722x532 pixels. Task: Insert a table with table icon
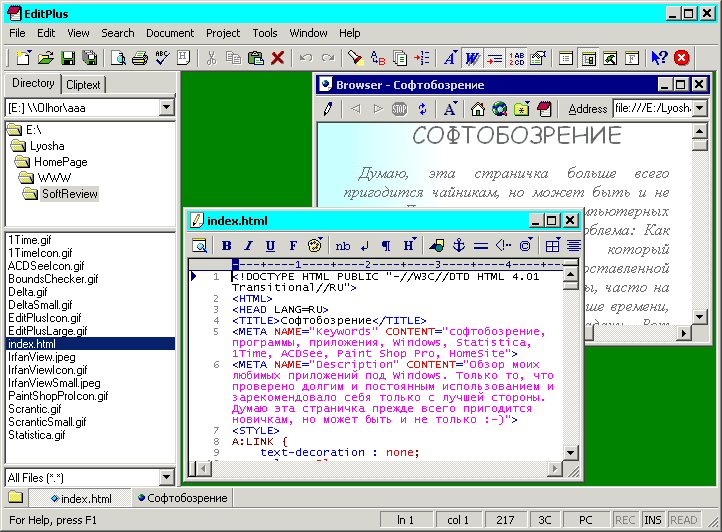552,246
